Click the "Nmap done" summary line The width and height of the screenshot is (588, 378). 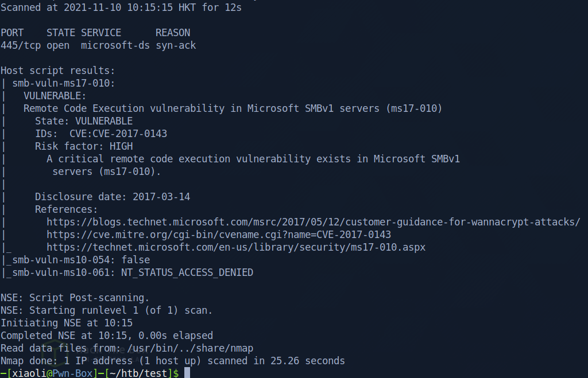pos(172,361)
